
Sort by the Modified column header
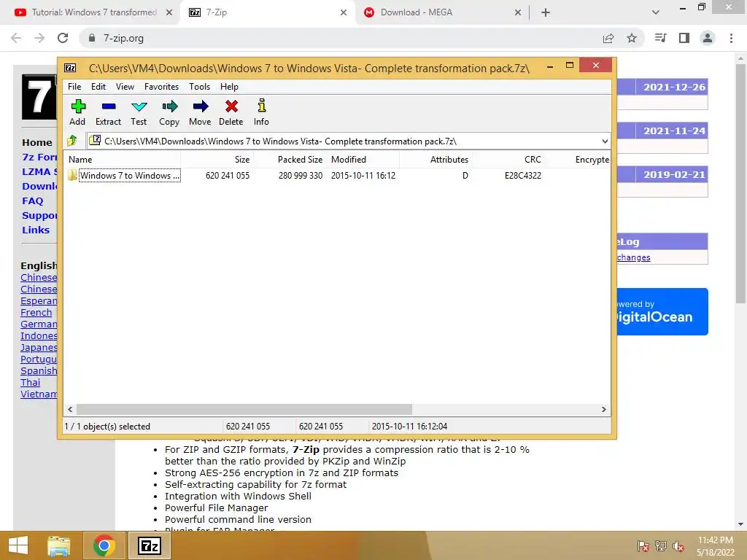point(363,160)
